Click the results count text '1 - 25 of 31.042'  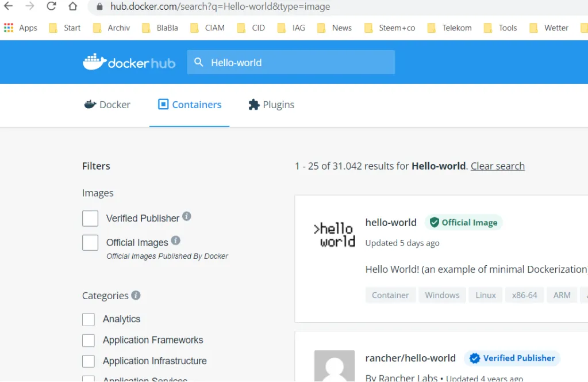pyautogui.click(x=329, y=166)
